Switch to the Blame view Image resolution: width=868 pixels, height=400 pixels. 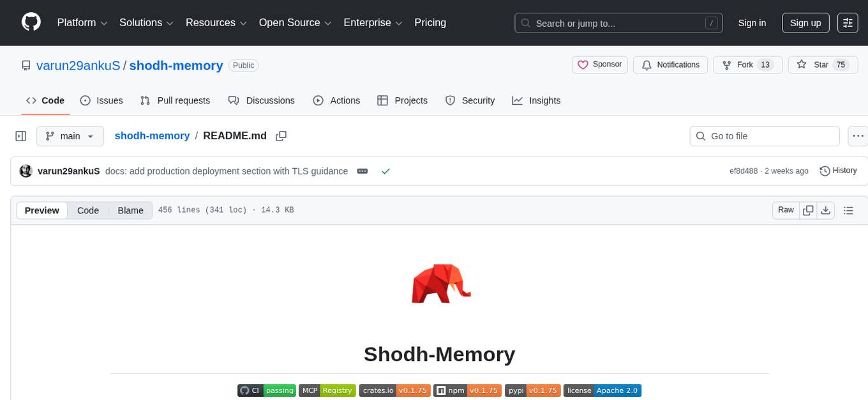coord(130,210)
